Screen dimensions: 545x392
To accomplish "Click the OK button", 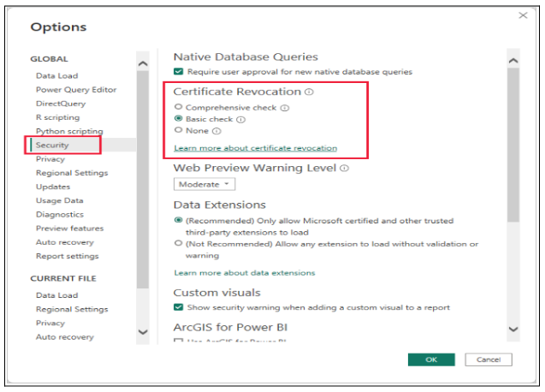I will tap(431, 359).
